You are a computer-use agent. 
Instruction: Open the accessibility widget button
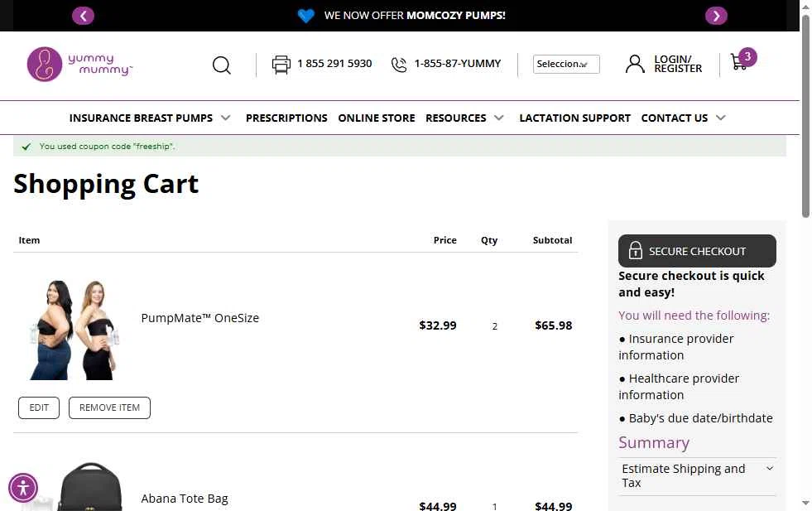23,488
